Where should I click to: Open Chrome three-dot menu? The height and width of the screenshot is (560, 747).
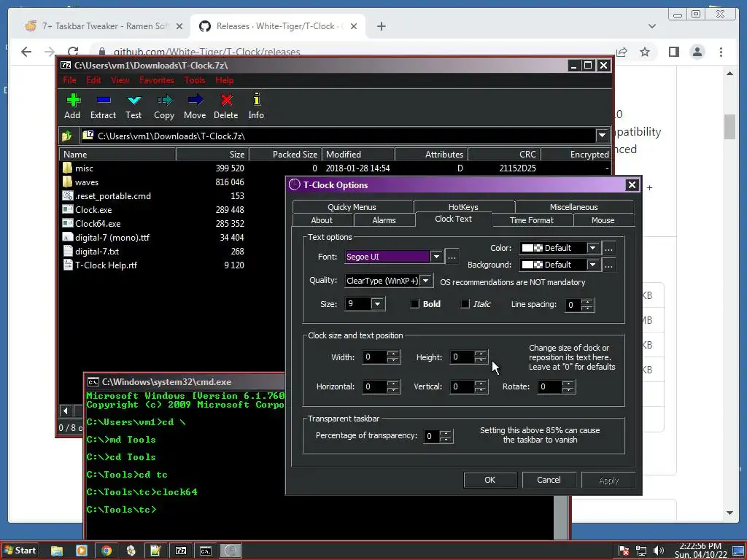pos(721,52)
